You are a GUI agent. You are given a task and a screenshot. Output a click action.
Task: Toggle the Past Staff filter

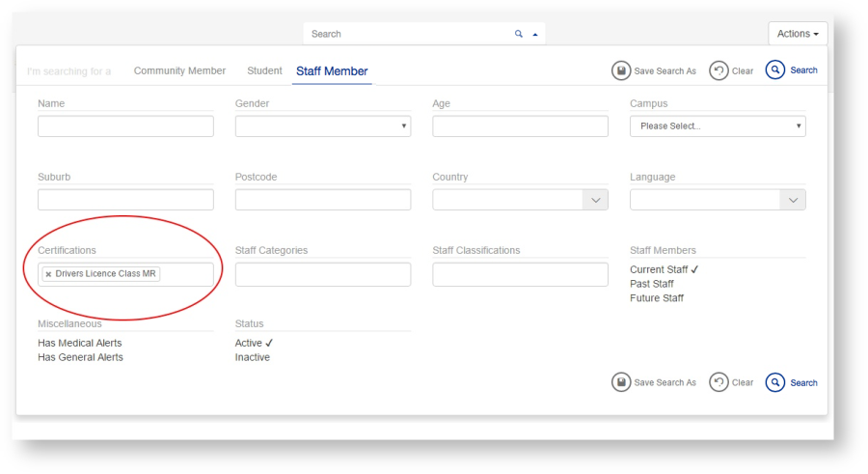point(652,284)
